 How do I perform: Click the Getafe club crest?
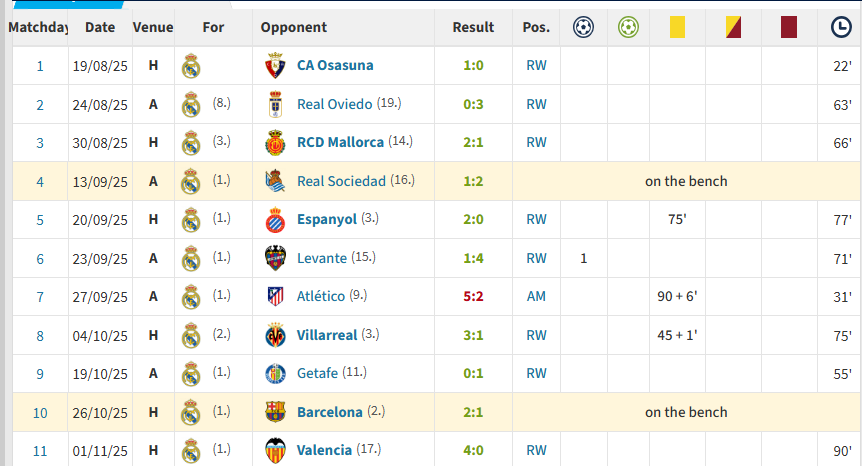pyautogui.click(x=275, y=373)
